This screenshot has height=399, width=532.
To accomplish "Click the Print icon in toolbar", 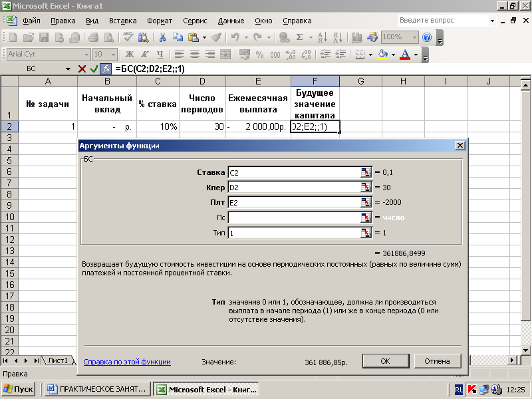I will click(x=93, y=37).
